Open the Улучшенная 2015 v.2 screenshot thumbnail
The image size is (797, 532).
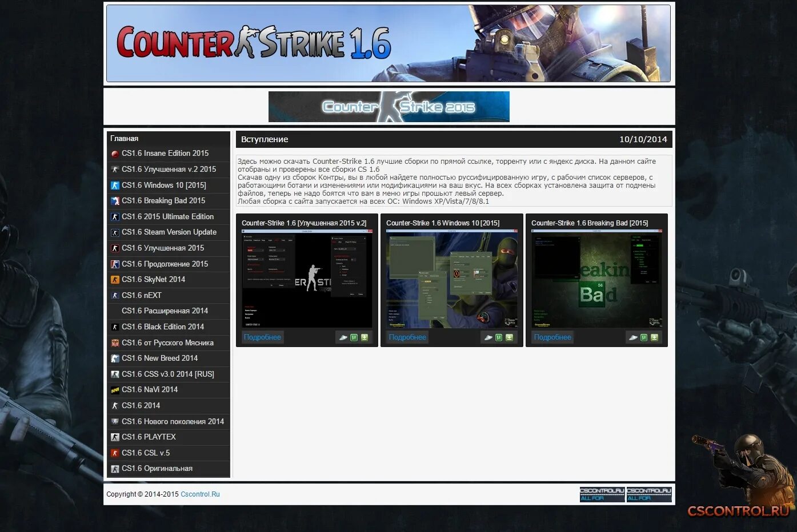307,279
